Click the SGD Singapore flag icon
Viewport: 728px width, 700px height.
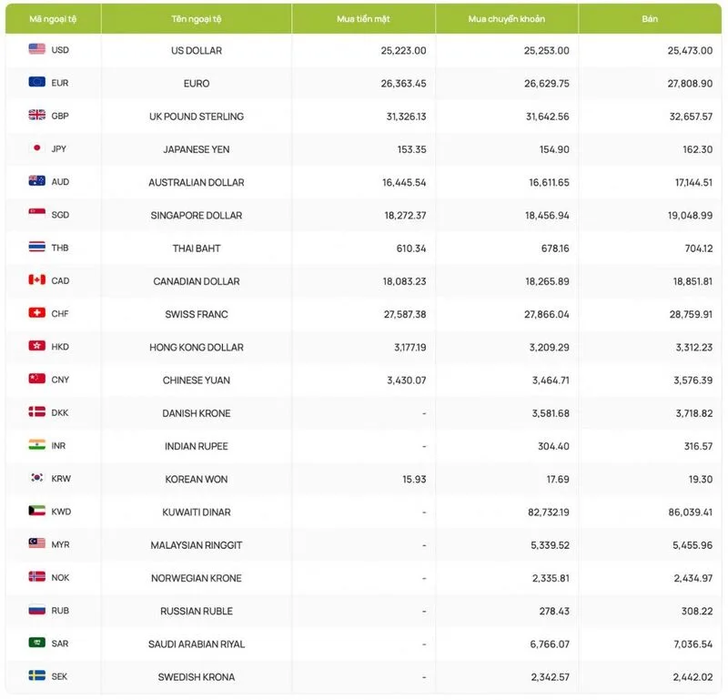(x=36, y=214)
